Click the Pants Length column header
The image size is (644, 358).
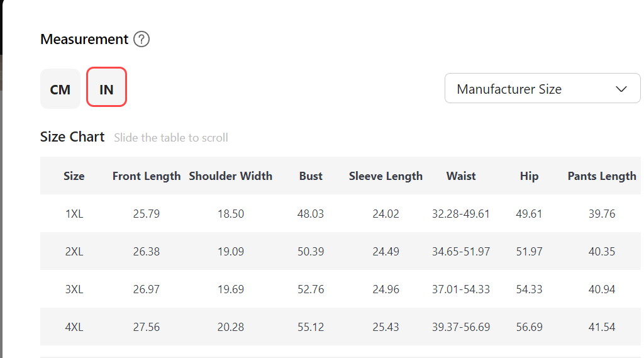coord(602,176)
